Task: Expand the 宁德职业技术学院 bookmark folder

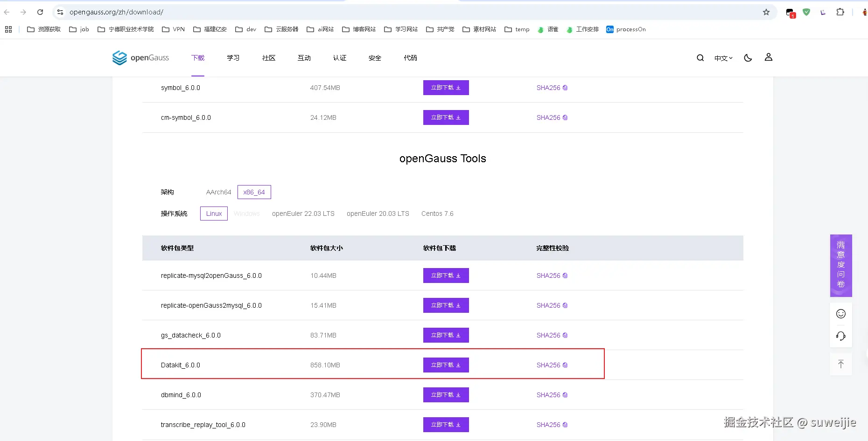Action: [x=126, y=29]
